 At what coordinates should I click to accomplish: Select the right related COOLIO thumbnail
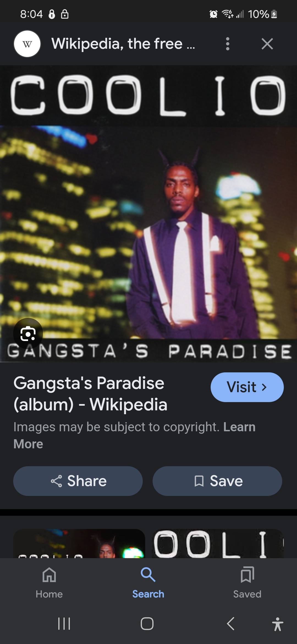(218, 544)
